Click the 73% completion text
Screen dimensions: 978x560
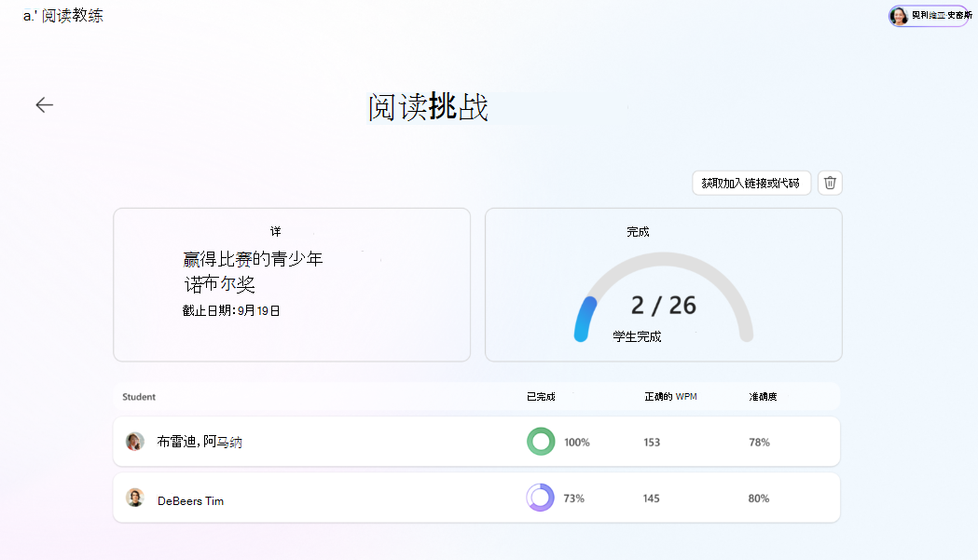[x=573, y=499]
